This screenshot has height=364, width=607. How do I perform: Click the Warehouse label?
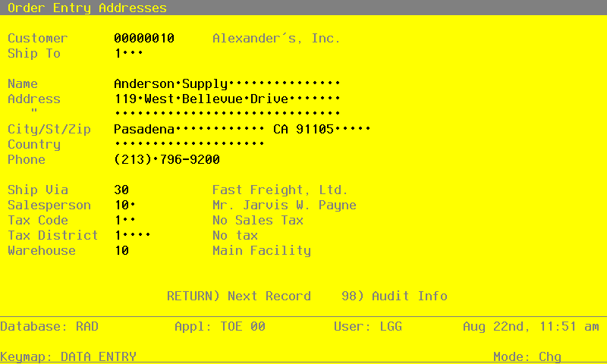click(42, 251)
